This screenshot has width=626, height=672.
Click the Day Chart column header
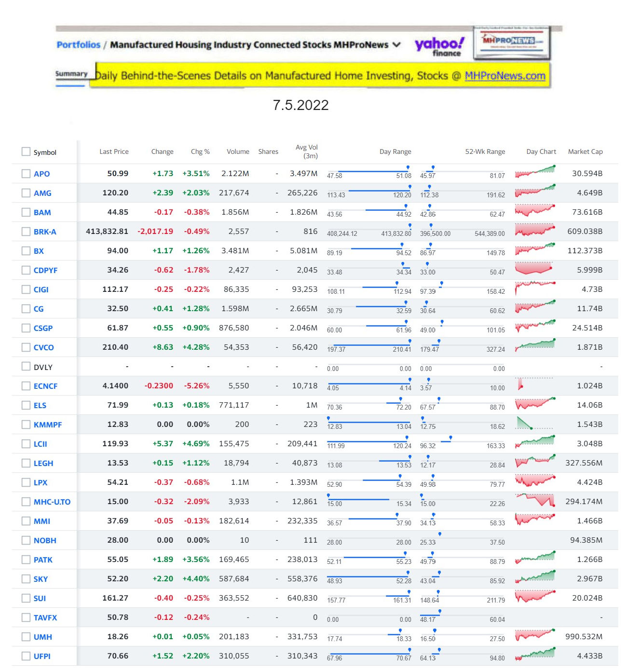pos(541,151)
